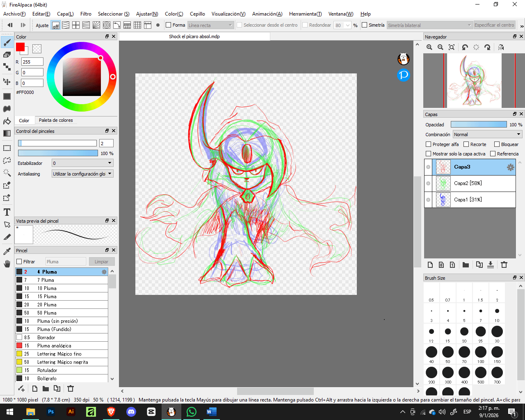Screen dimensions: 525x420
Task: Select the Eraser tool in left toolbar
Action: (x=7, y=55)
